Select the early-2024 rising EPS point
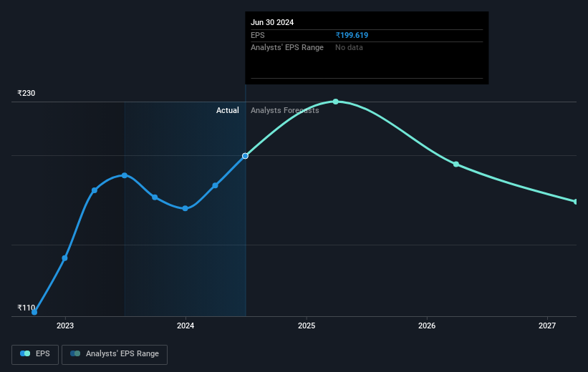This screenshot has height=372, width=588. coord(216,185)
